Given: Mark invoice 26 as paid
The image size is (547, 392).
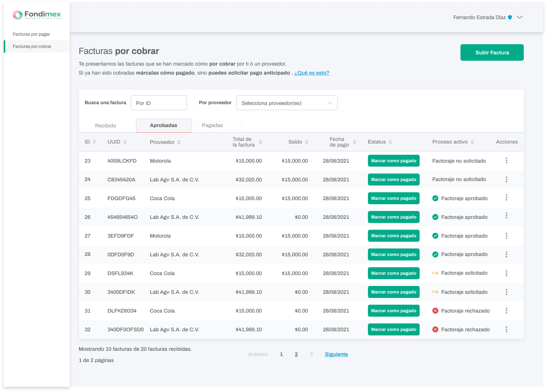Looking at the screenshot, I should (x=394, y=217).
